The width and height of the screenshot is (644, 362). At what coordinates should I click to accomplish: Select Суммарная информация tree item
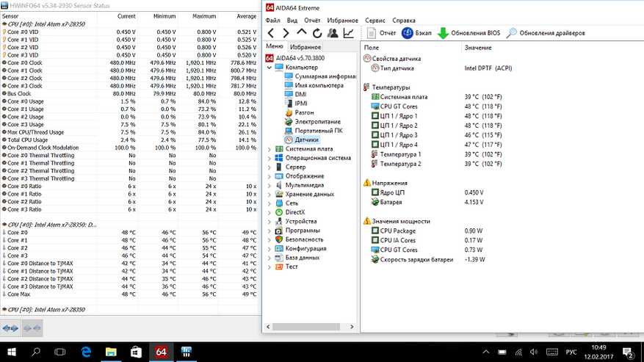click(320, 76)
